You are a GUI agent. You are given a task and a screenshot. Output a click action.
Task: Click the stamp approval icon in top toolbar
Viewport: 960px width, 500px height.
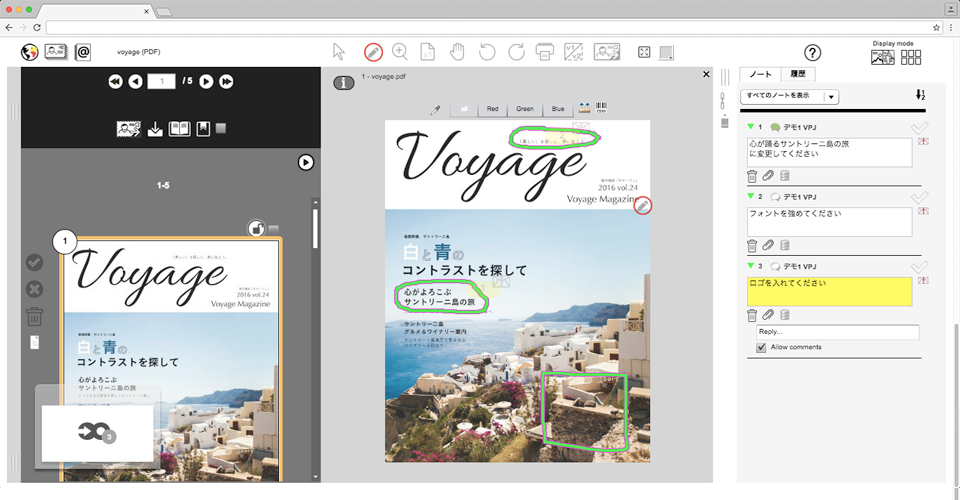click(607, 52)
